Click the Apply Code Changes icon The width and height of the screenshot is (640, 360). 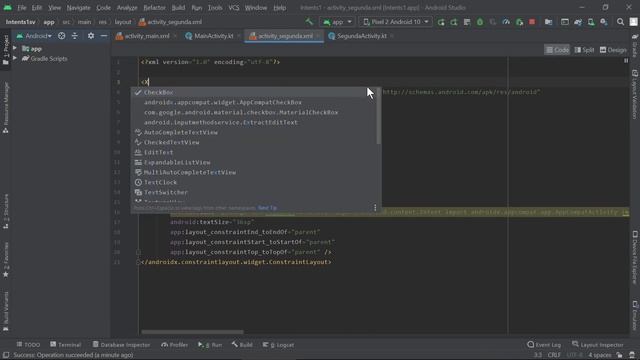467,22
